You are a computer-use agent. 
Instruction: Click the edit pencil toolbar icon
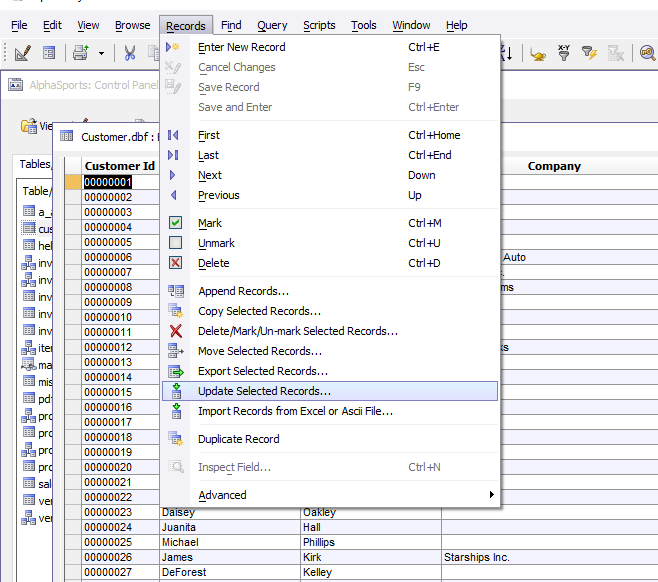pos(23,53)
